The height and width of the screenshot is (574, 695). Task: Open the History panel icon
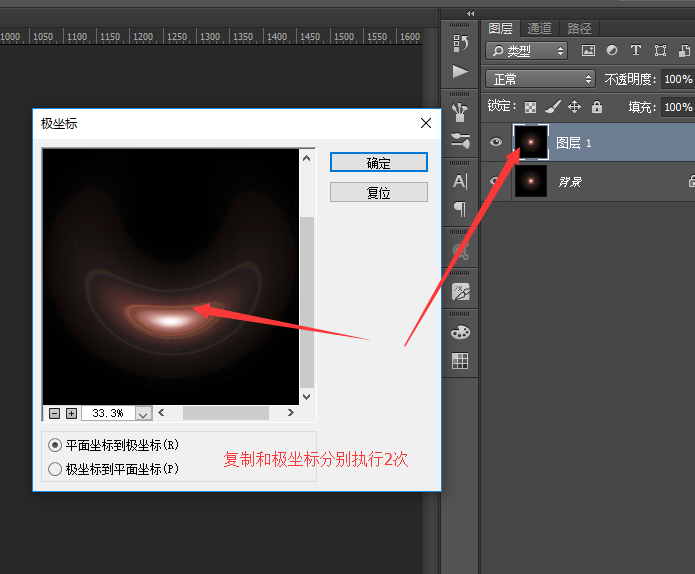pos(460,43)
